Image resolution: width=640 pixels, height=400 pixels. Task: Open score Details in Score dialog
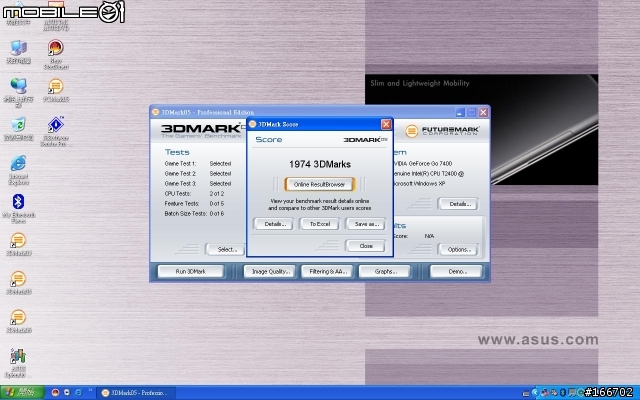(x=273, y=224)
